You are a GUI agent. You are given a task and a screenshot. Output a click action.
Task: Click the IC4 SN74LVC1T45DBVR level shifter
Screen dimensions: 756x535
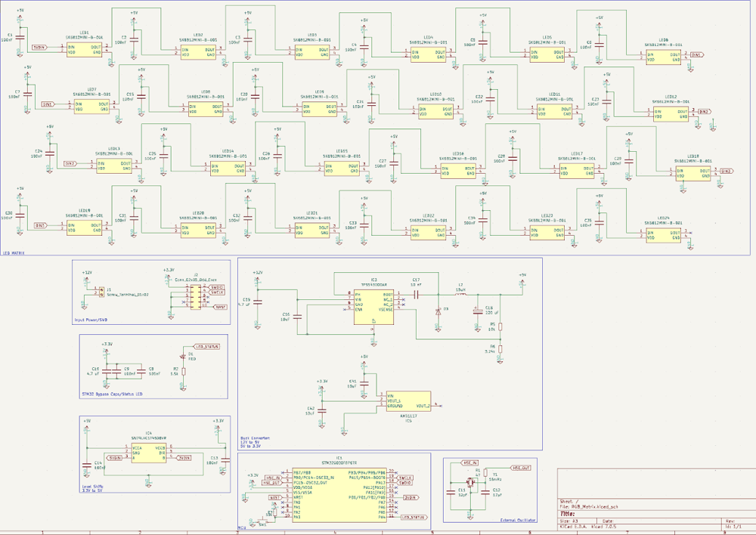tap(149, 452)
